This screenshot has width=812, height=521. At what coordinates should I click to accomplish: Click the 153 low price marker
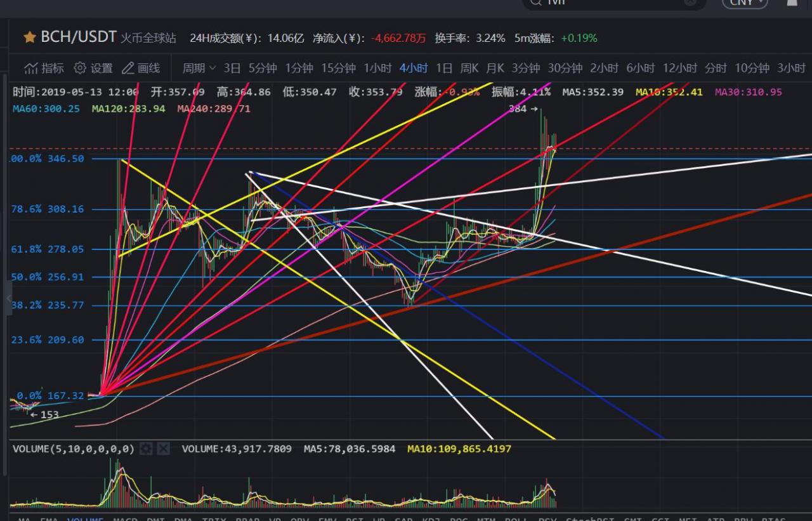44,415
